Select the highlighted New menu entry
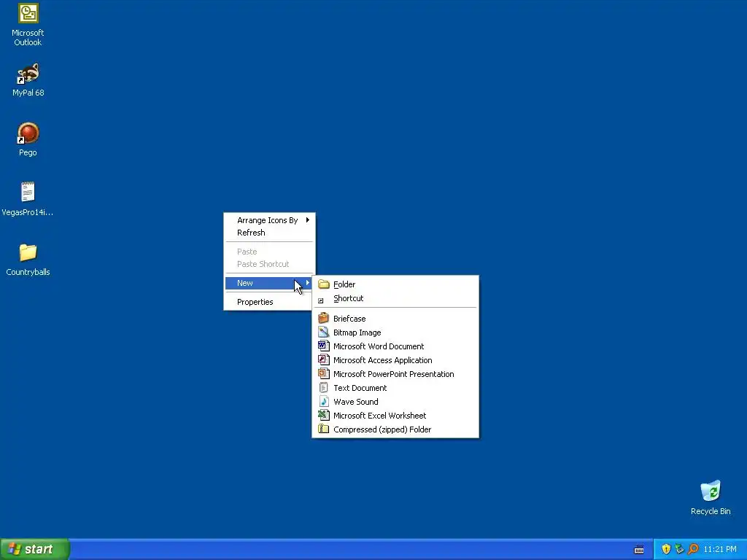 (270, 283)
